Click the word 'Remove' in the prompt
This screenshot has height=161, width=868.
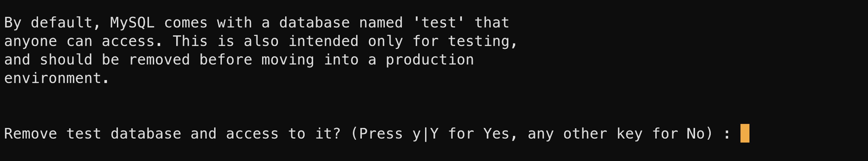[x=30, y=134]
